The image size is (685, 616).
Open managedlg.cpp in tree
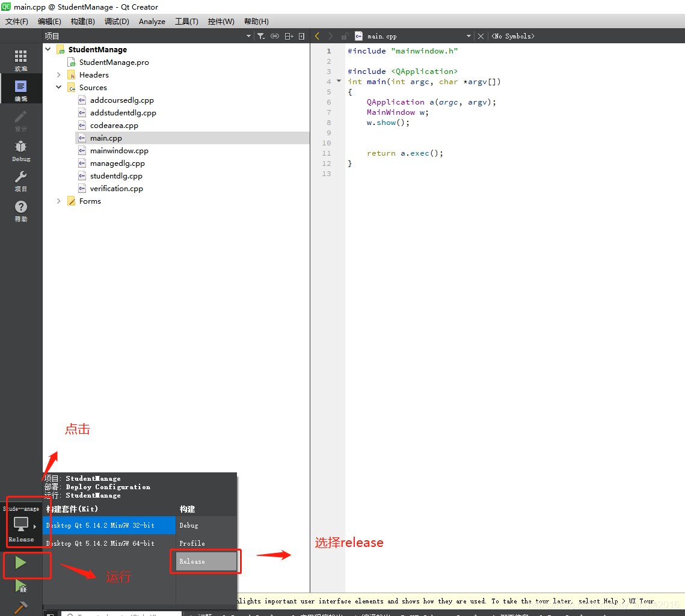(x=117, y=163)
